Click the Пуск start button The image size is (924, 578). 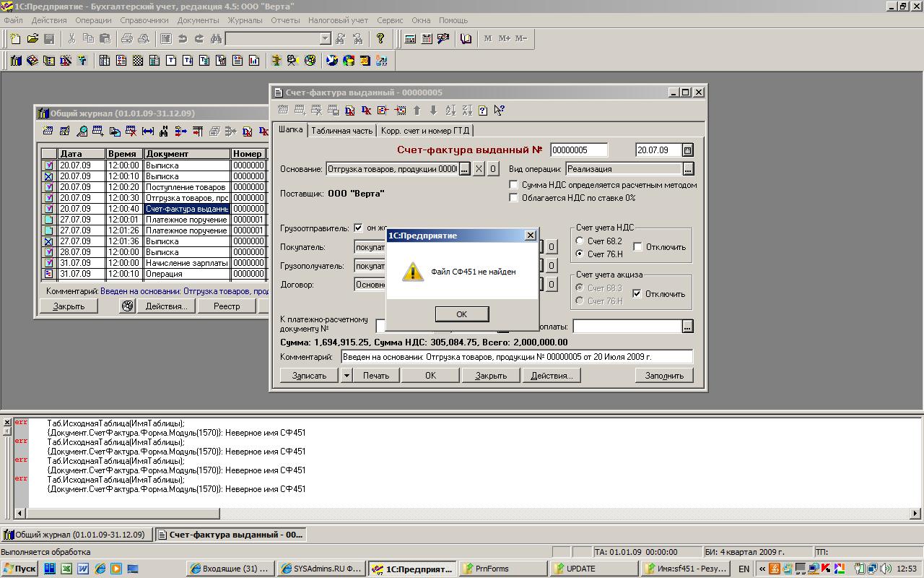click(19, 569)
